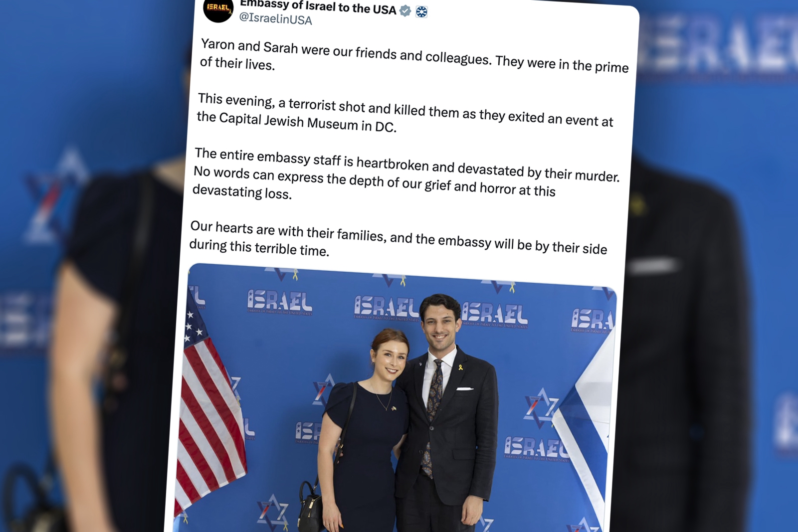798x532 pixels.
Task: Click the Star of David logo near the handbag
Action: pyautogui.click(x=273, y=512)
